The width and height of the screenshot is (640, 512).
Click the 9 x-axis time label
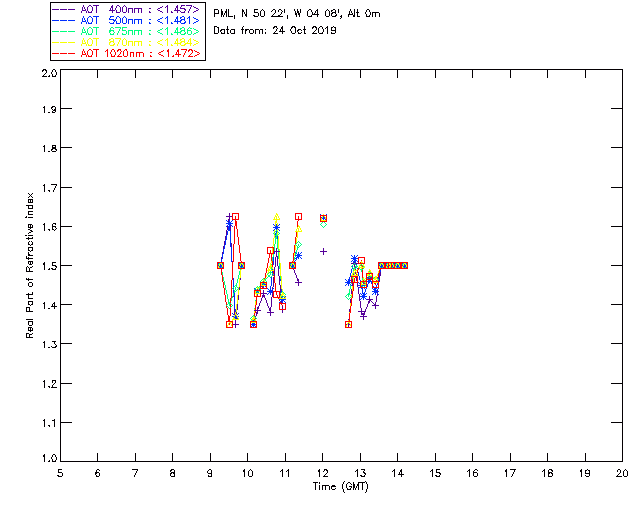pos(210,473)
